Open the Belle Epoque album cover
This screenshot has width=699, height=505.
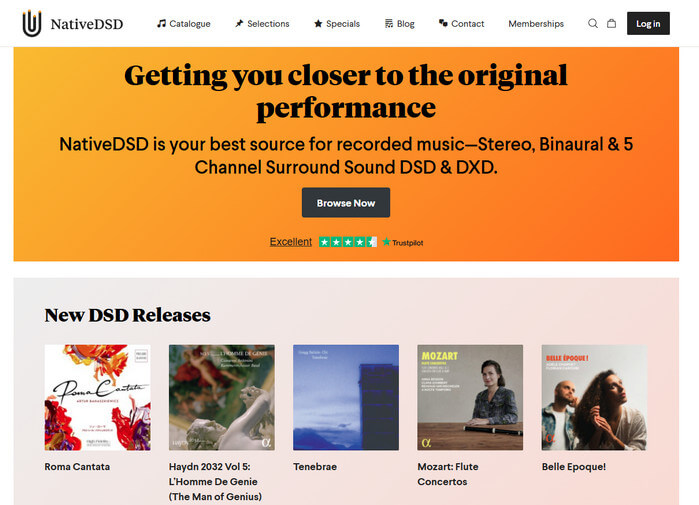(x=594, y=397)
